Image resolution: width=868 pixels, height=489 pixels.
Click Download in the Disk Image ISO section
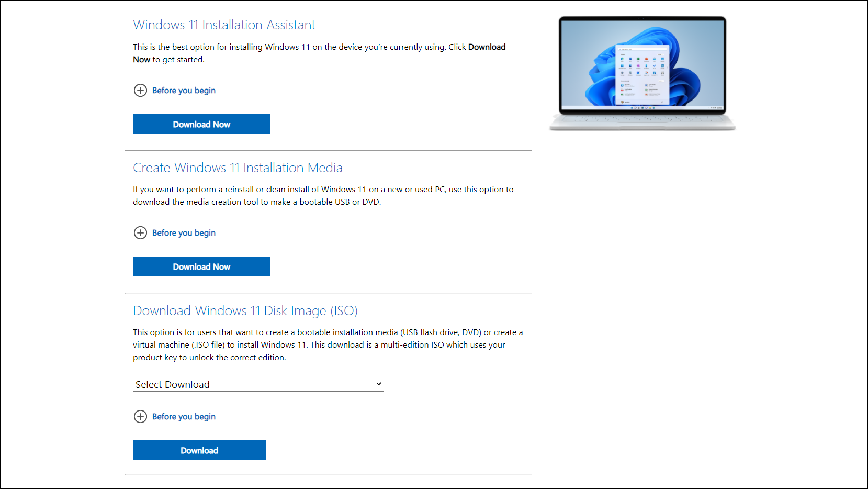(199, 450)
